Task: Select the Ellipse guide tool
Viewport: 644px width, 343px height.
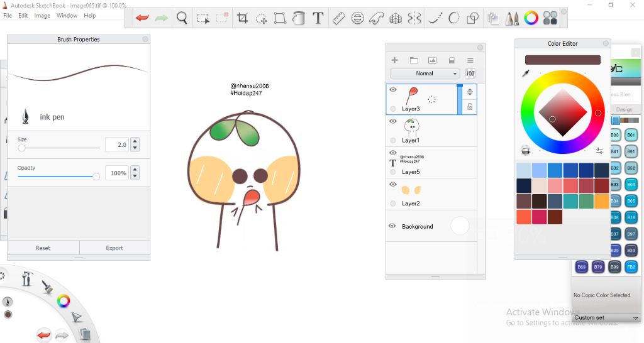Action: pyautogui.click(x=358, y=18)
